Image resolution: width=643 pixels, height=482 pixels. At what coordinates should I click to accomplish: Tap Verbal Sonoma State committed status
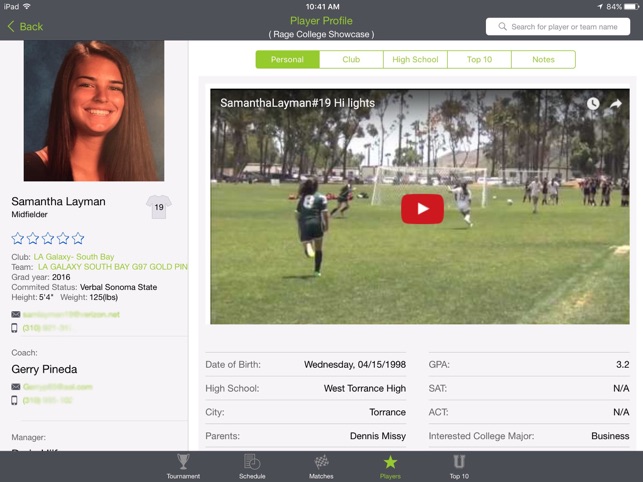[x=119, y=287]
